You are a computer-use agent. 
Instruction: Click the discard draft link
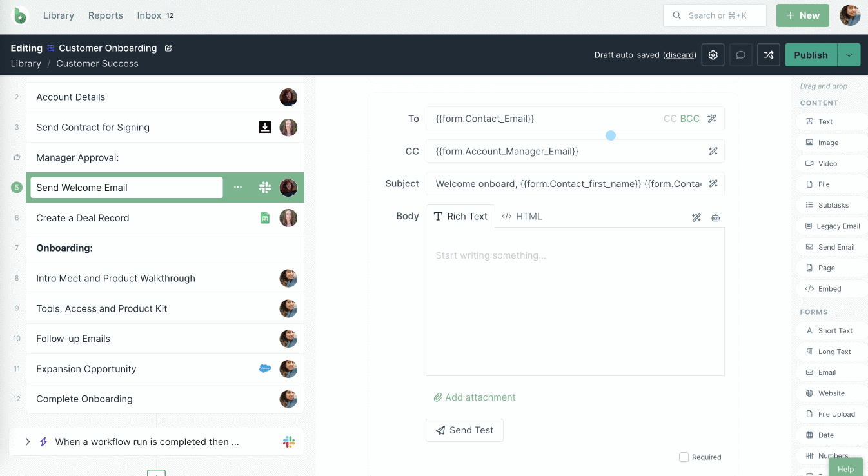(x=680, y=55)
